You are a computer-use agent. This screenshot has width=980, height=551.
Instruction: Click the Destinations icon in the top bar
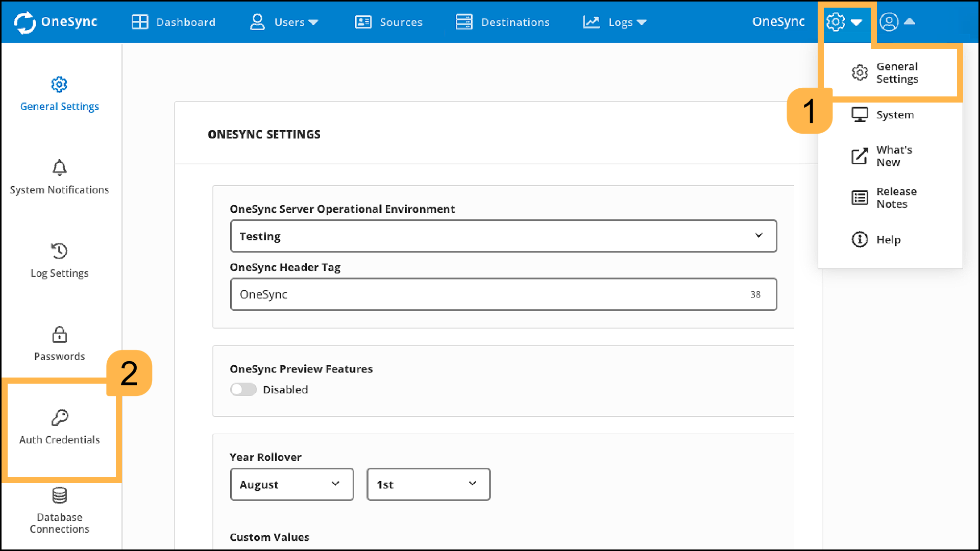coord(502,21)
